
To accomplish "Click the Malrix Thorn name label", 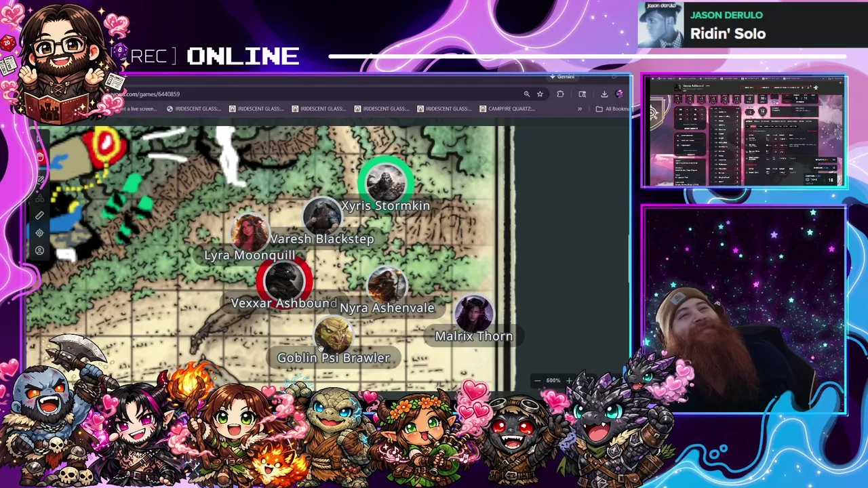I will click(474, 336).
